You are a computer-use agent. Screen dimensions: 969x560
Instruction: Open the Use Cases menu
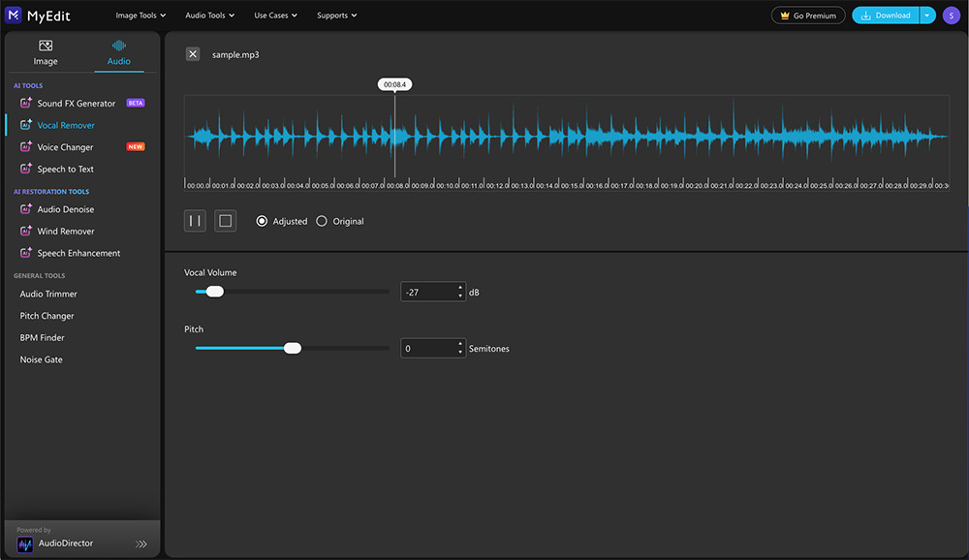point(275,15)
